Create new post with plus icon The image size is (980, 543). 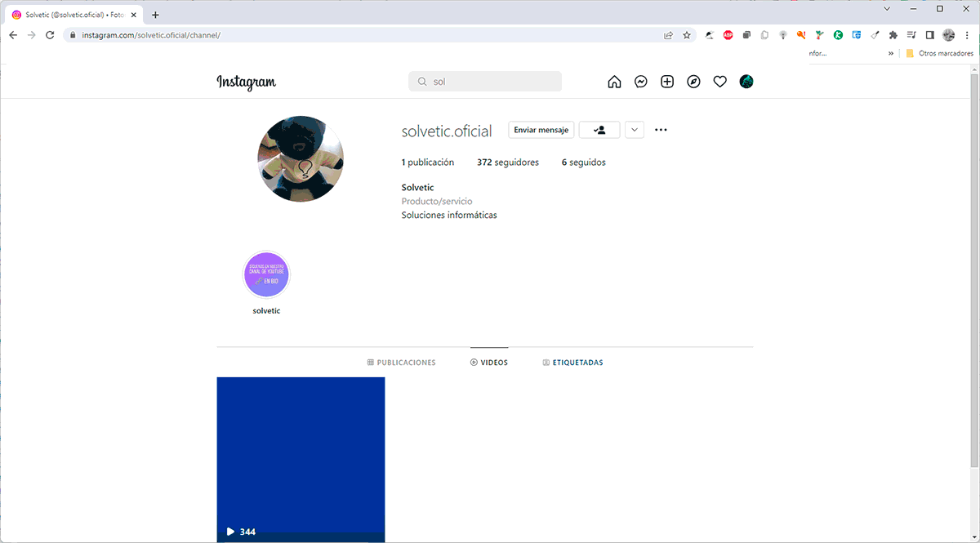(667, 82)
